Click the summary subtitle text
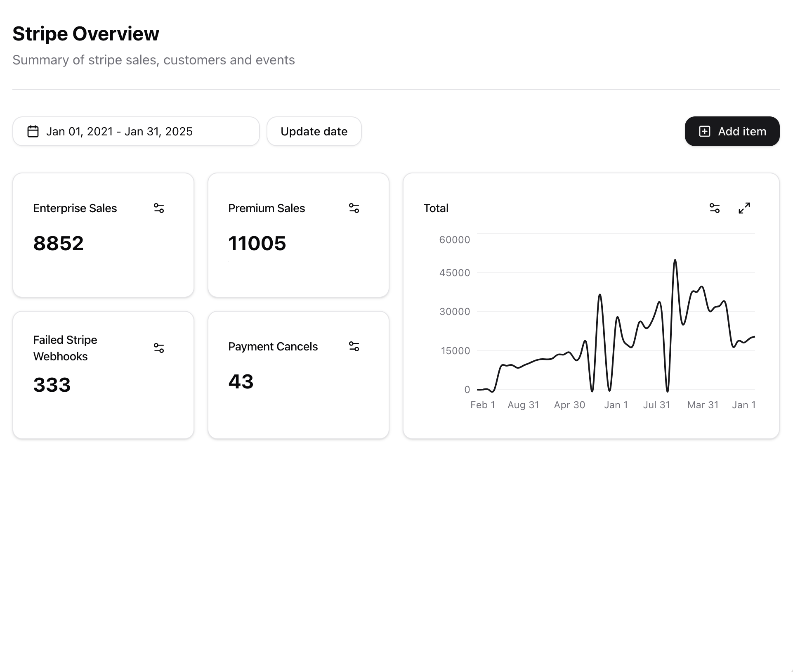Image resolution: width=793 pixels, height=672 pixels. pos(153,60)
